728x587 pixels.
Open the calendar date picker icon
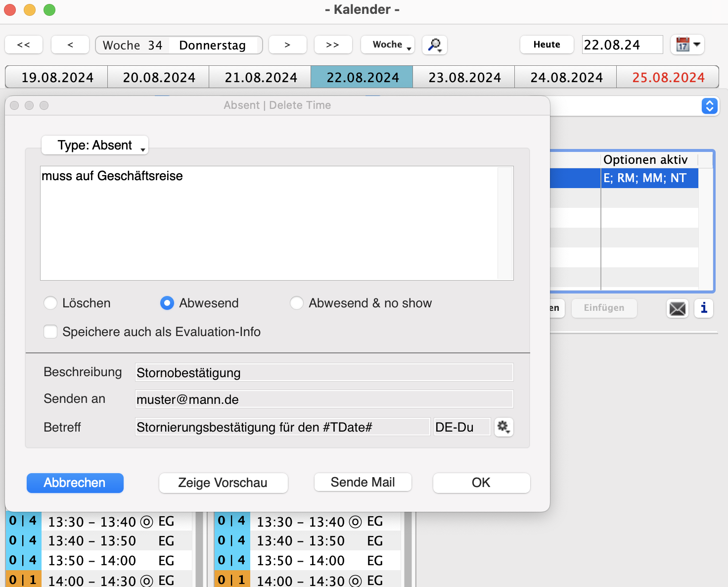(687, 45)
